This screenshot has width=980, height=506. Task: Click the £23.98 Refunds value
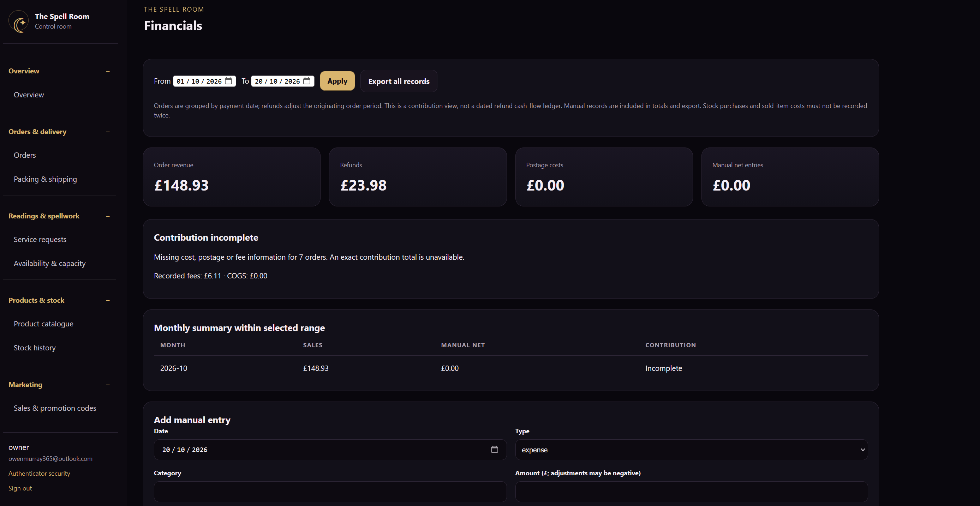(x=363, y=186)
